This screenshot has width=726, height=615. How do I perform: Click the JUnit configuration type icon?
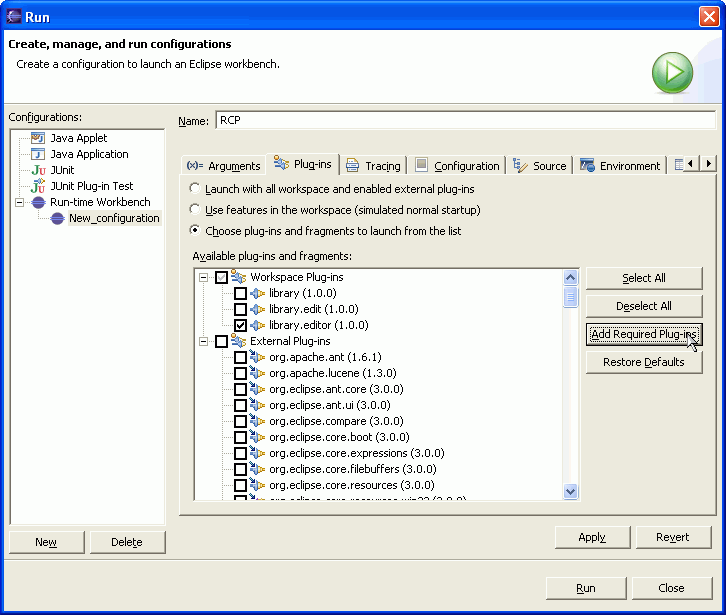[38, 170]
